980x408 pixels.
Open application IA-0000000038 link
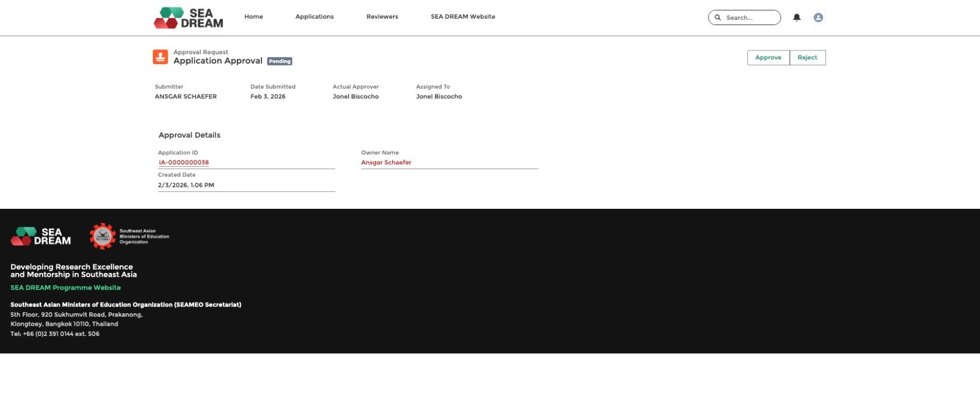tap(184, 162)
